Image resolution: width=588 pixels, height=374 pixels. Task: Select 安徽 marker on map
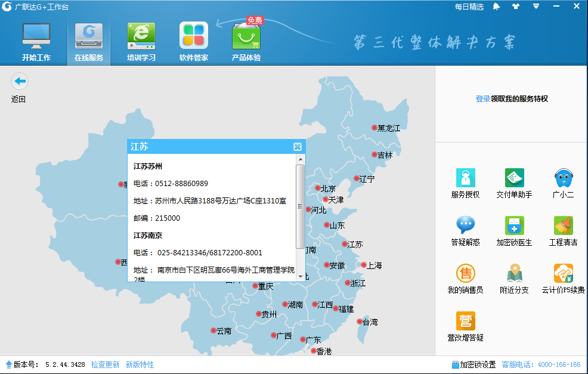(x=327, y=265)
